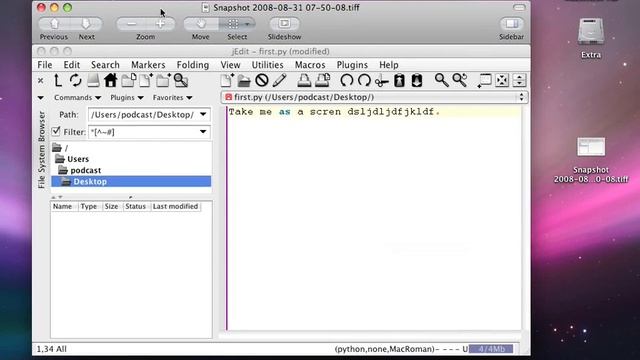Select Users folder in directory tree
This screenshot has height=360, width=640.
point(72,159)
